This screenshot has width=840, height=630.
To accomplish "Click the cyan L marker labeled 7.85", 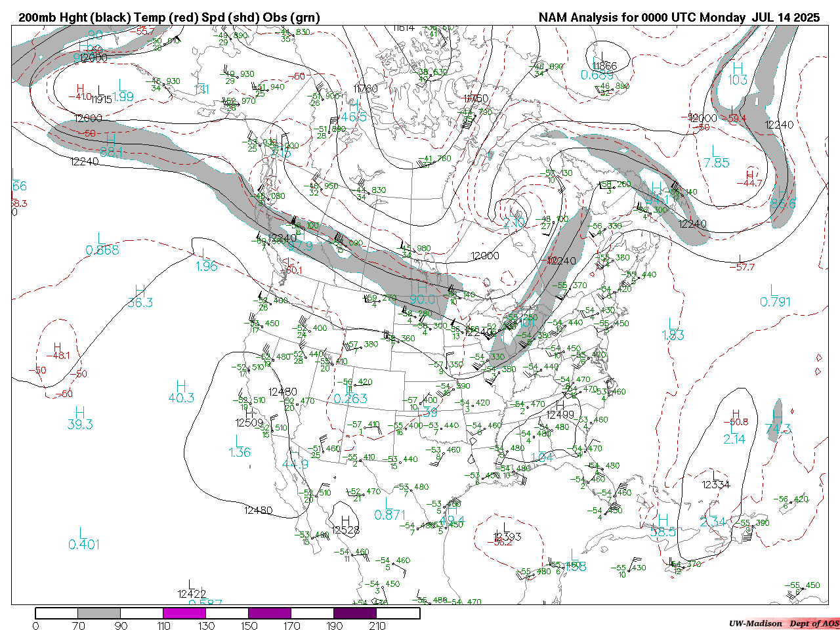I will pyautogui.click(x=715, y=152).
